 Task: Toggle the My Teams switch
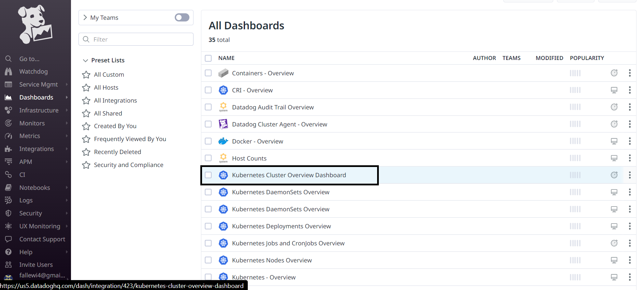tap(182, 17)
